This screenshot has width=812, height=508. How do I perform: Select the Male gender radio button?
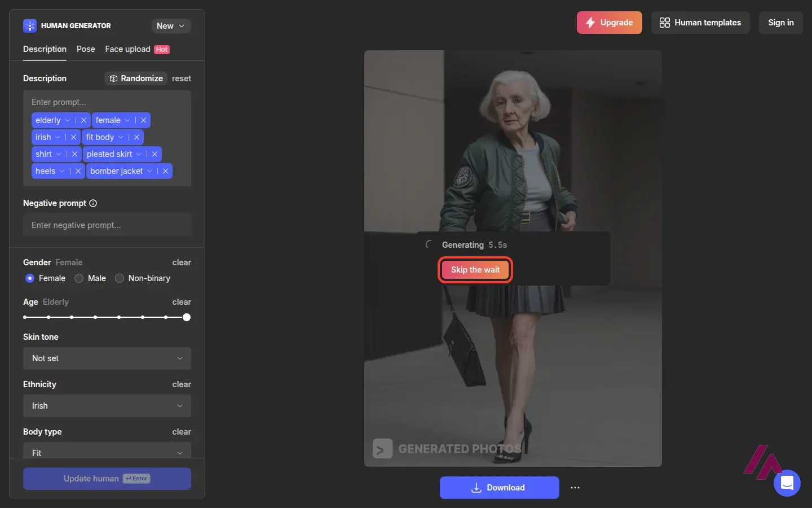79,278
